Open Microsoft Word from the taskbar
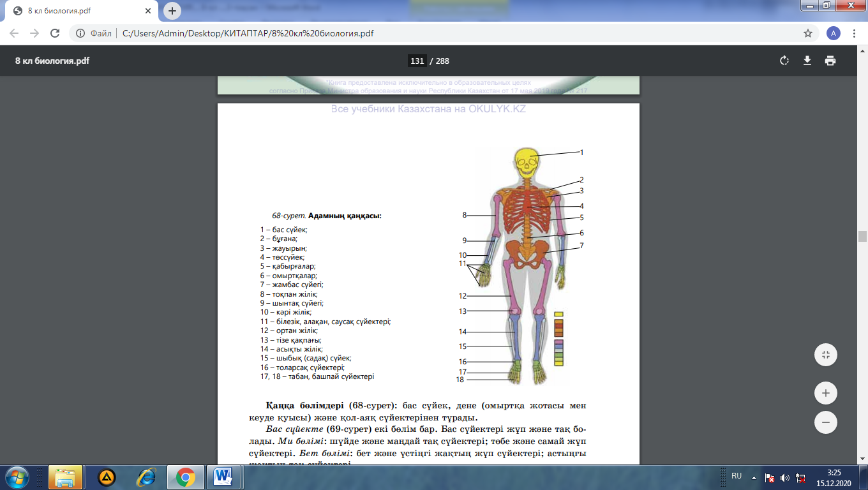The height and width of the screenshot is (490, 868). click(223, 477)
